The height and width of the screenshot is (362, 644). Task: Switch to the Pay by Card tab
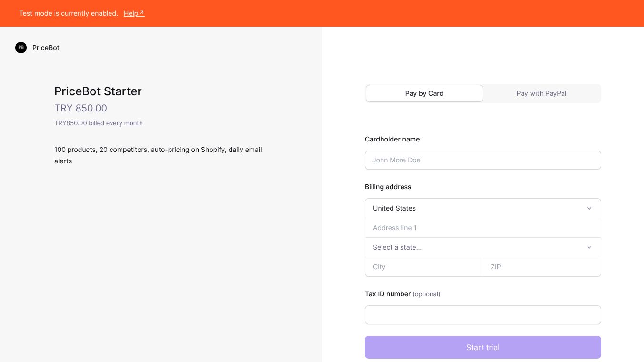click(x=424, y=93)
